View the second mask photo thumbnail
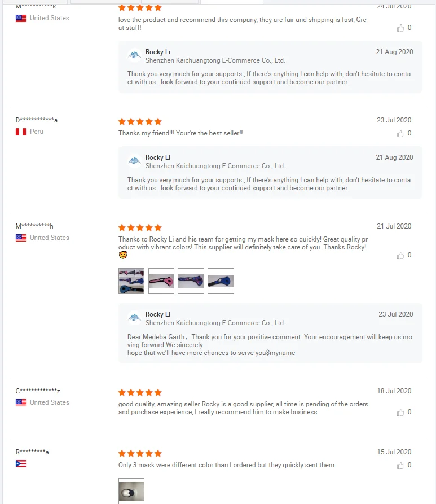The image size is (436, 504). [161, 281]
